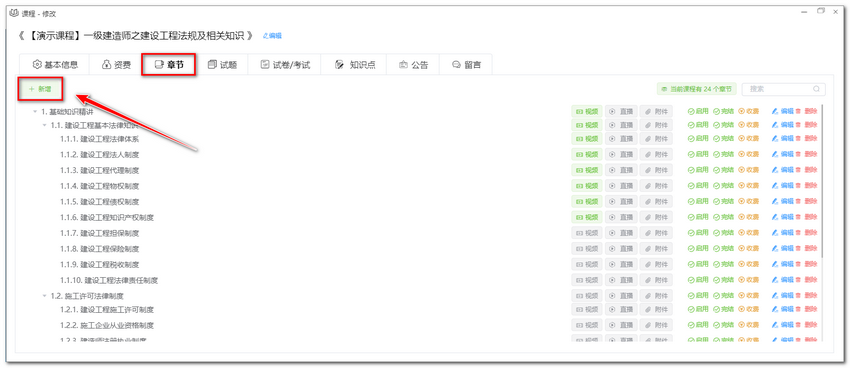Toggle 收费 status for 1.1.6. 建设工程知识产权制度
This screenshot has width=850, height=368.
coord(749,217)
